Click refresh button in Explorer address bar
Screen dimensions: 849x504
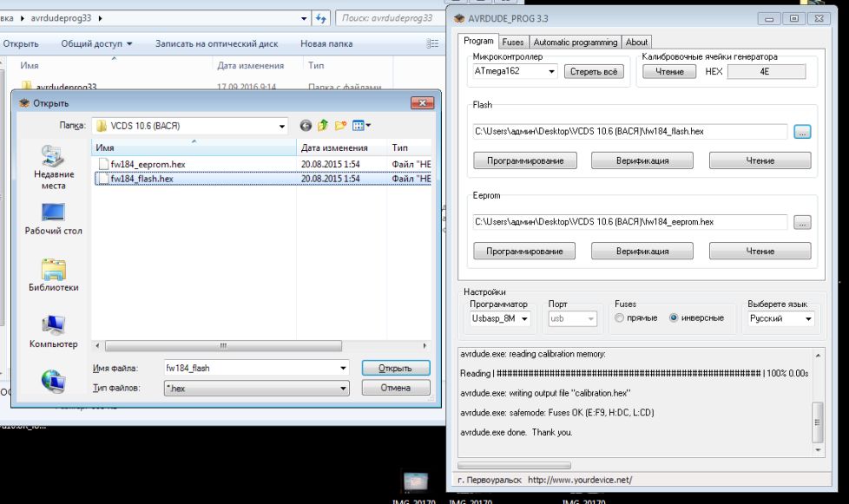(x=321, y=18)
